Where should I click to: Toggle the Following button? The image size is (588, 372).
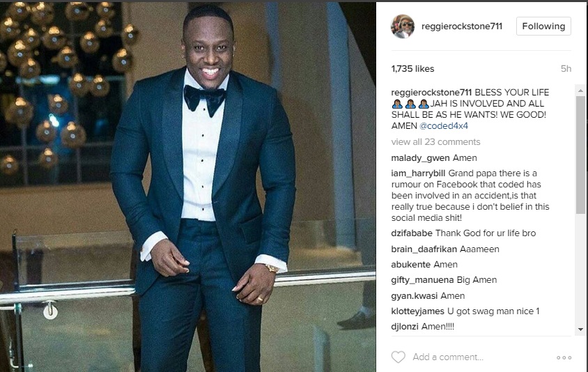pyautogui.click(x=543, y=26)
